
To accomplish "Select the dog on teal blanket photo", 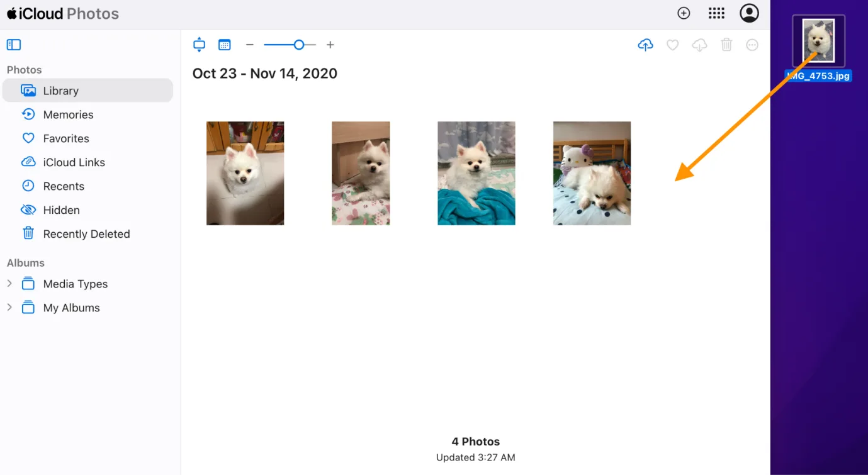I will tap(476, 173).
